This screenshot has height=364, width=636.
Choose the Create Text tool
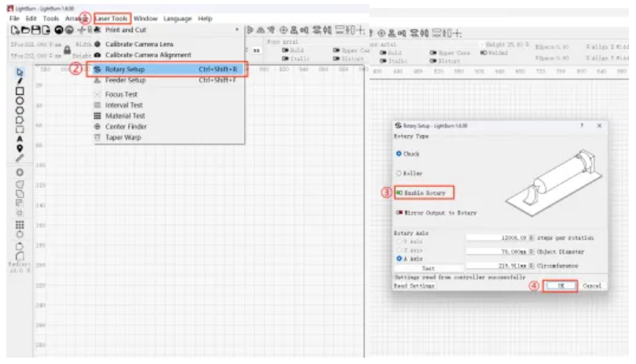pos(20,139)
